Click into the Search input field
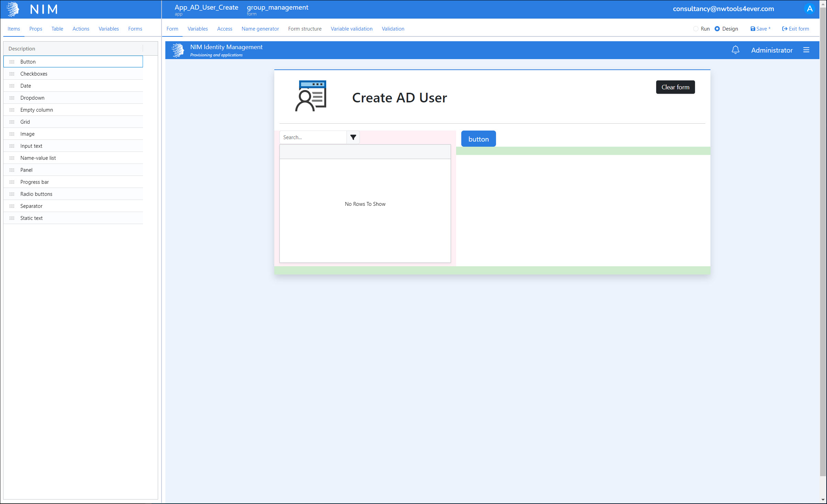The image size is (827, 504). (x=313, y=137)
